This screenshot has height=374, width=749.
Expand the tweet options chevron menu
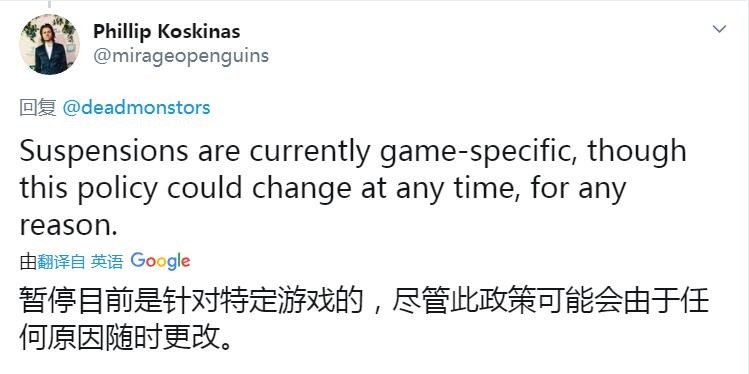click(x=719, y=29)
